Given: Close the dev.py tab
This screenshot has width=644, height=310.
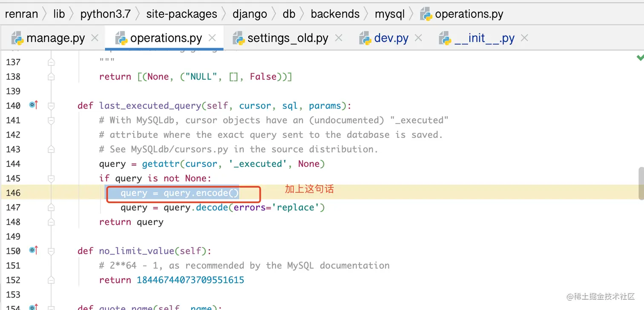Looking at the screenshot, I should pyautogui.click(x=418, y=38).
